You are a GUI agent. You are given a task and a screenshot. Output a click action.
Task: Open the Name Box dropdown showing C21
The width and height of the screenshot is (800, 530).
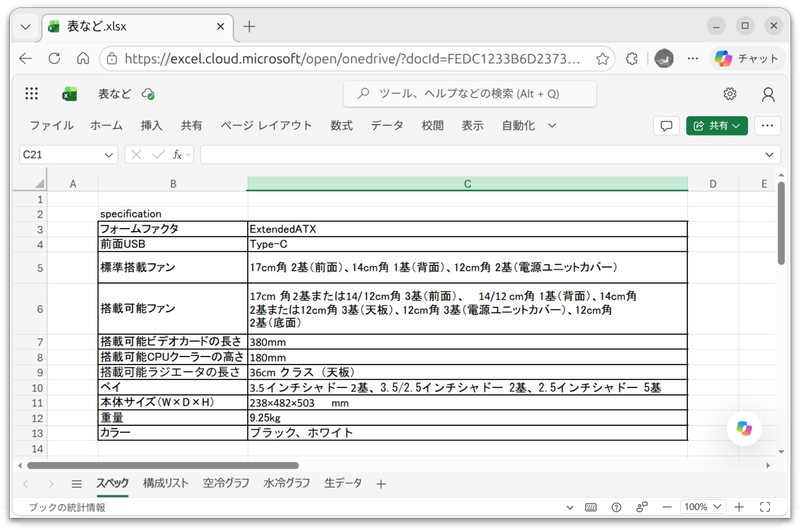click(109, 155)
